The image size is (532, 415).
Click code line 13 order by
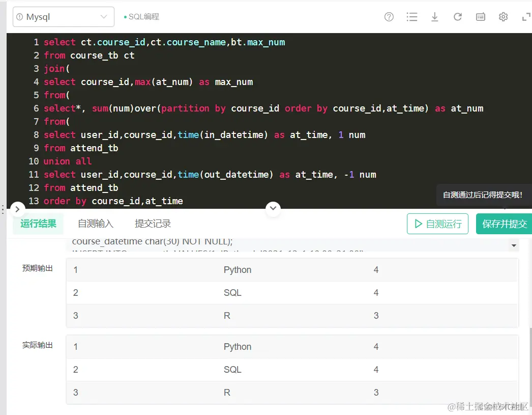coord(113,201)
